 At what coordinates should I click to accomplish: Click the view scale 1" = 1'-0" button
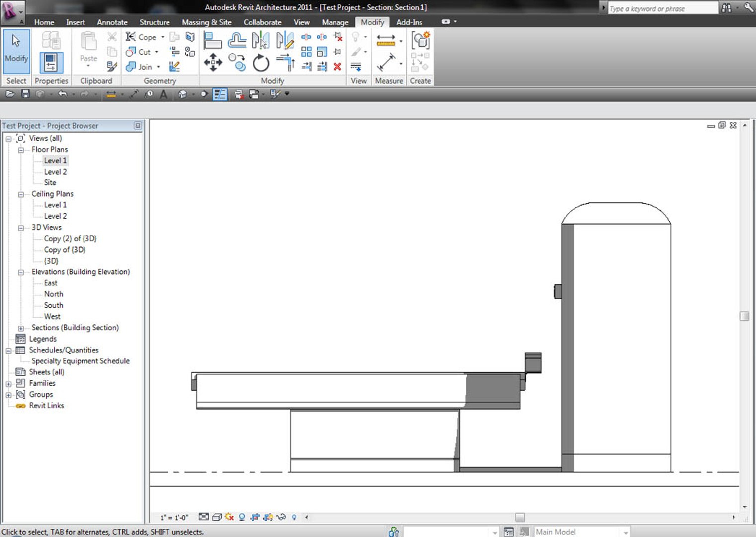click(x=174, y=517)
